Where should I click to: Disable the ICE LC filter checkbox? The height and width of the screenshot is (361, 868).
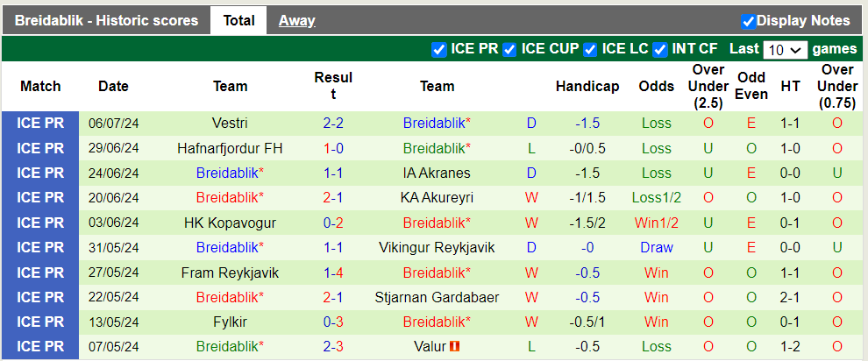coord(591,50)
